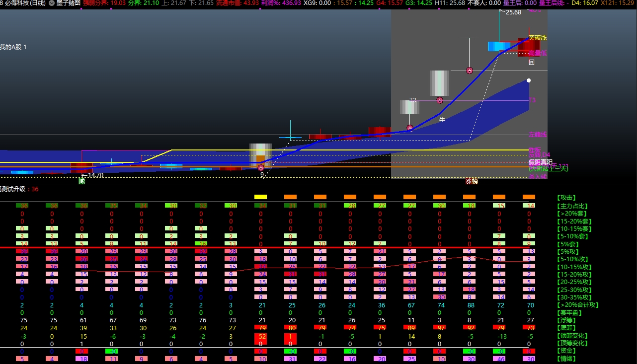Click the 25.68 high price label
Image resolution: width=637 pixels, height=364 pixels.
coord(513,12)
